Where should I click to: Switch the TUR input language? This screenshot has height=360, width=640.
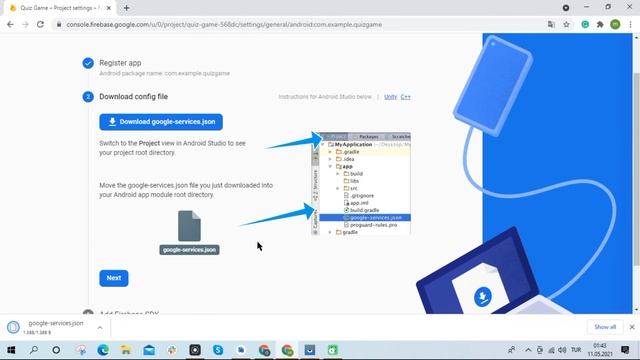[576, 350]
